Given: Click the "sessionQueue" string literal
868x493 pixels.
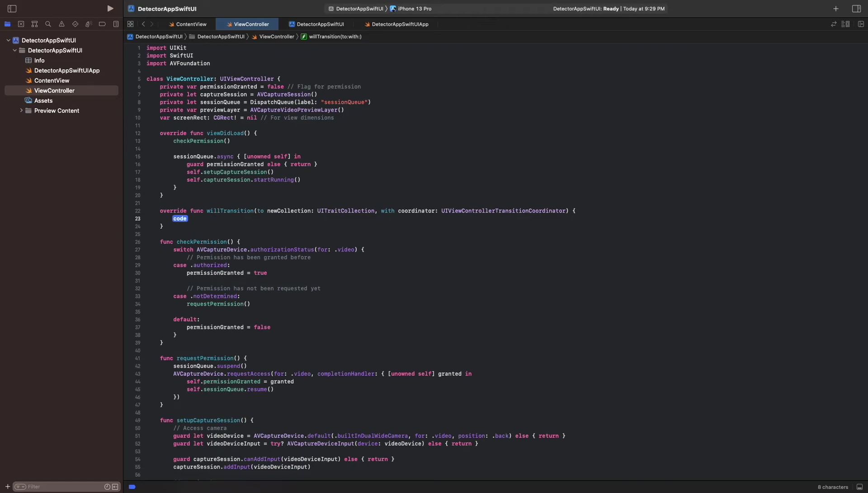Looking at the screenshot, I should tap(344, 102).
